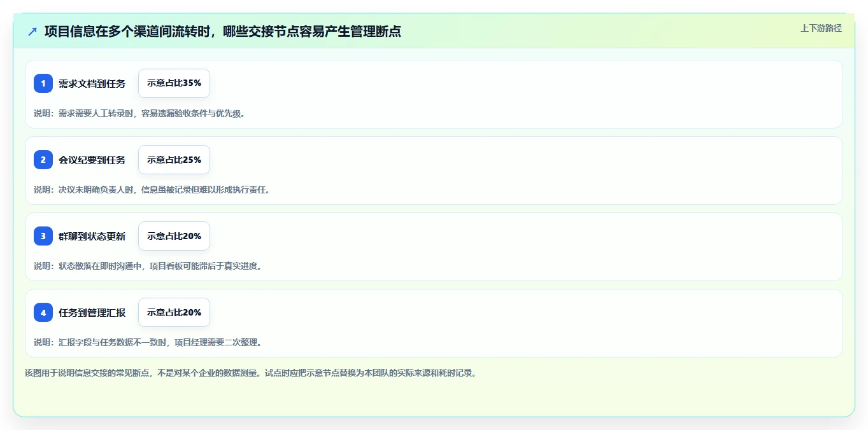Click the title 项目信息在多个渠道间流转时
This screenshot has width=868, height=430.
point(223,31)
